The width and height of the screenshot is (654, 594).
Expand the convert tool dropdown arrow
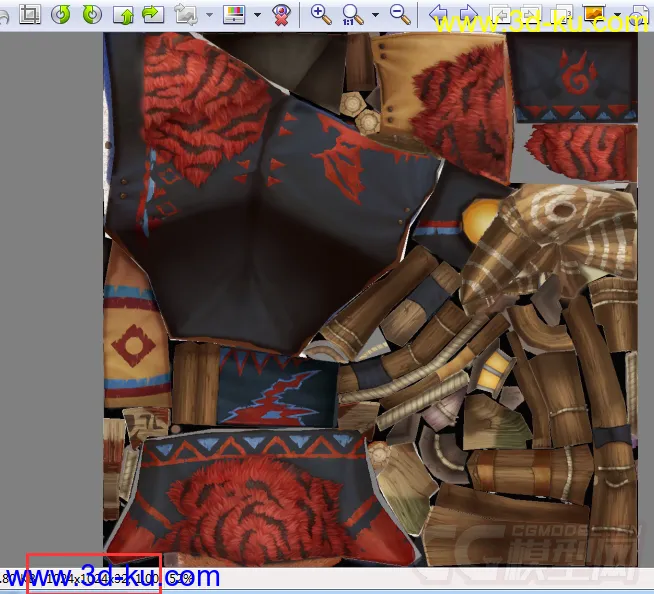209,15
